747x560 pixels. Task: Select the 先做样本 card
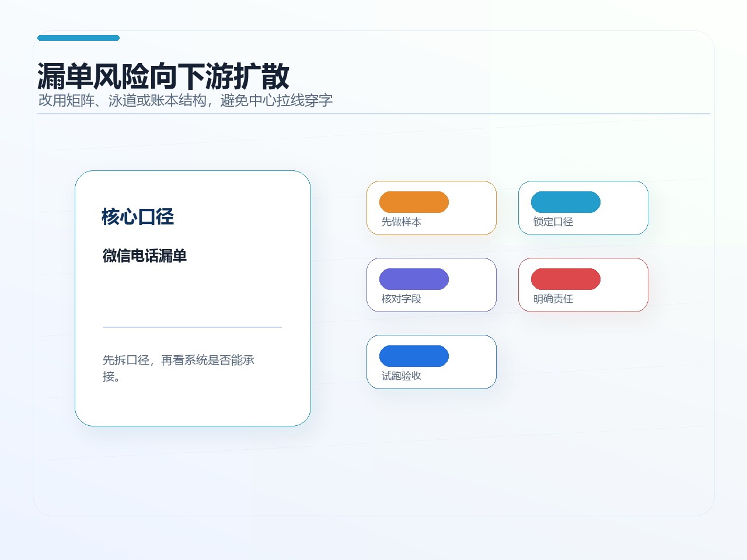pos(431,208)
